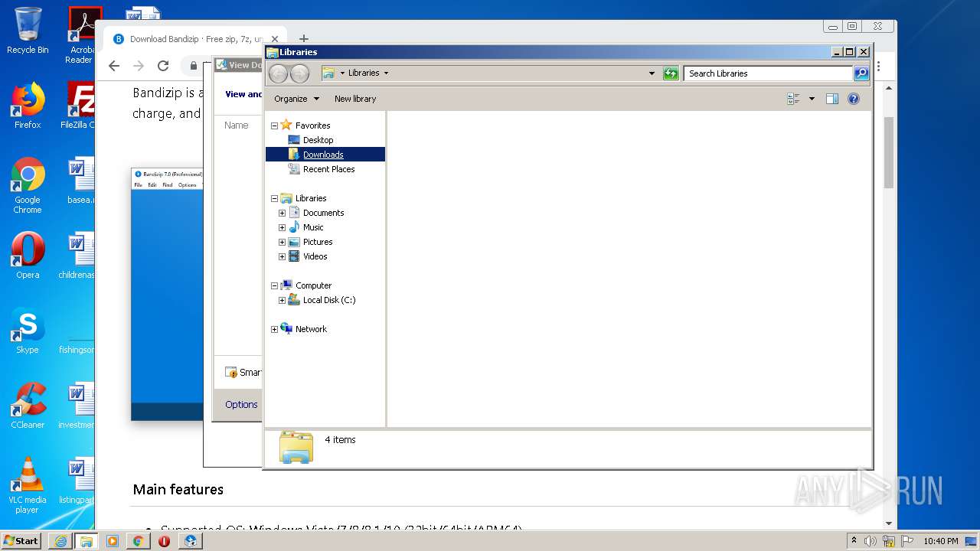
Task: Select the Pictures library
Action: (318, 242)
